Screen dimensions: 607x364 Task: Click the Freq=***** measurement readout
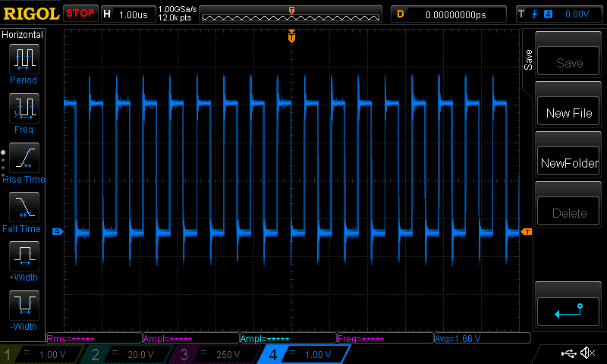[385, 338]
